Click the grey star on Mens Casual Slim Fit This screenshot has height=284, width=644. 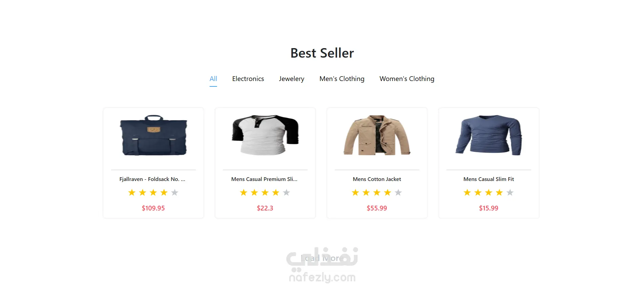pos(510,192)
